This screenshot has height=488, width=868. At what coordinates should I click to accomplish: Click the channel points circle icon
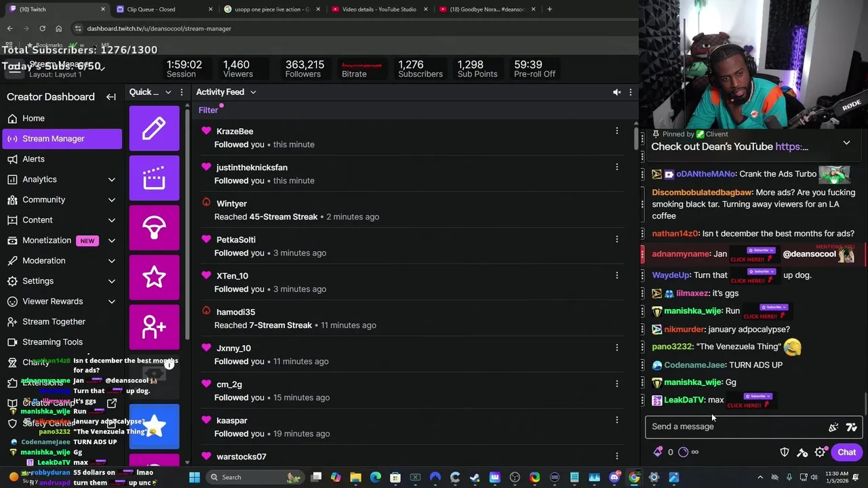point(684,452)
